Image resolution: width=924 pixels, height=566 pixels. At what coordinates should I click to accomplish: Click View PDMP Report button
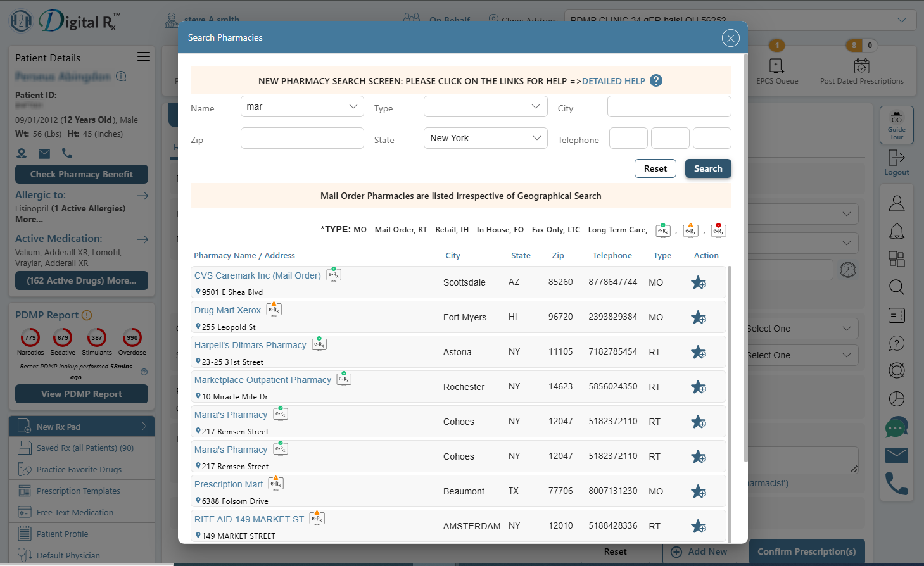[x=82, y=394]
